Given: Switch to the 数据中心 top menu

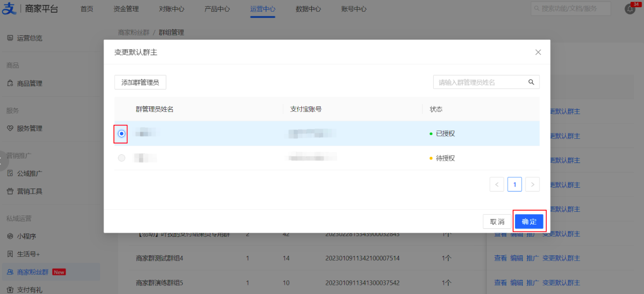Looking at the screenshot, I should coord(308,9).
